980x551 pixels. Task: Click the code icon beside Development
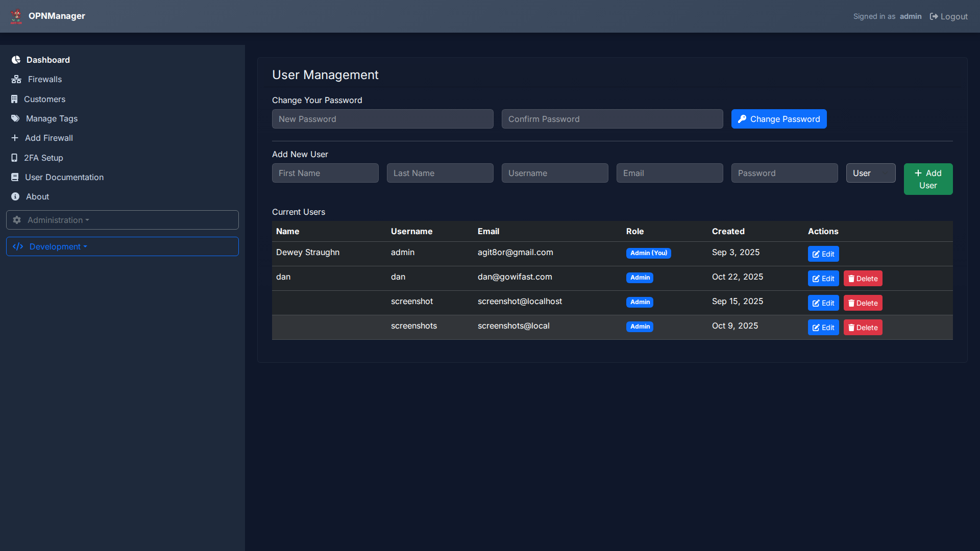click(x=18, y=246)
